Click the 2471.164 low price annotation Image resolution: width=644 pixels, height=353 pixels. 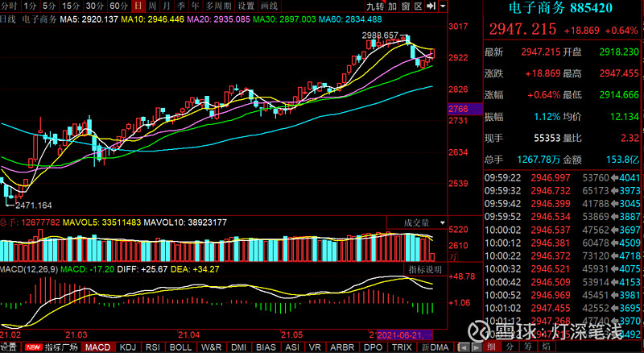pos(34,205)
